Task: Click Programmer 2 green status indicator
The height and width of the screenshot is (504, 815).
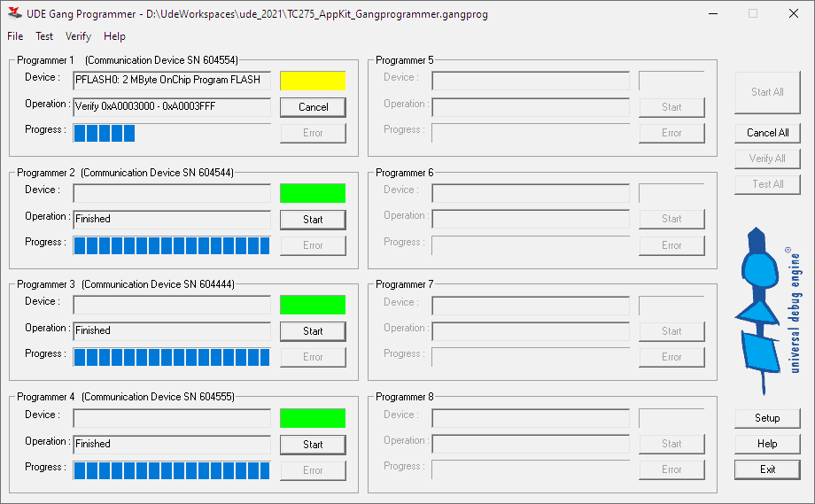Action: [313, 193]
